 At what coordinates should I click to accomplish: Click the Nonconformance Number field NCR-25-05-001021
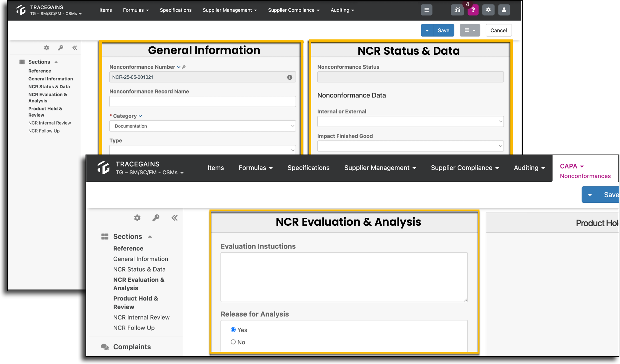[202, 77]
